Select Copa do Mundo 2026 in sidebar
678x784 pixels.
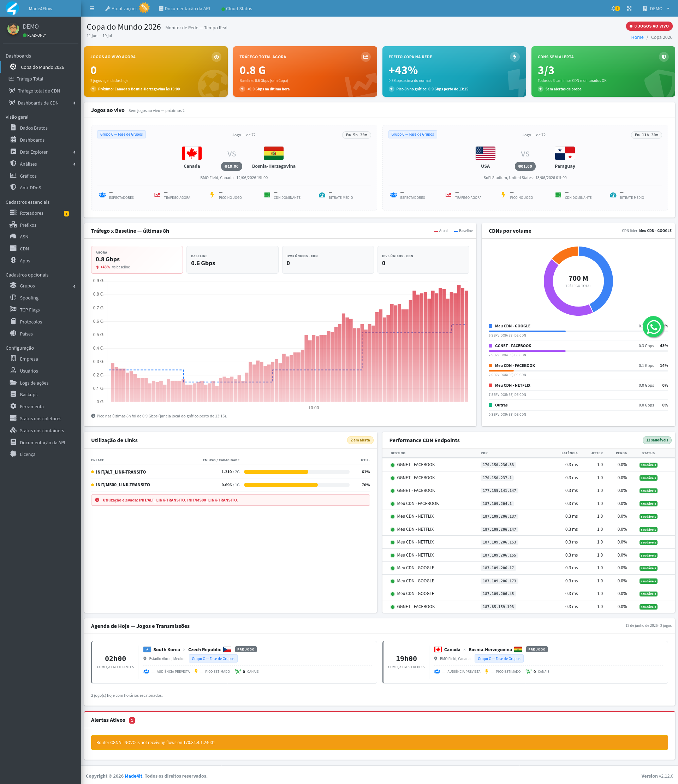pos(41,67)
